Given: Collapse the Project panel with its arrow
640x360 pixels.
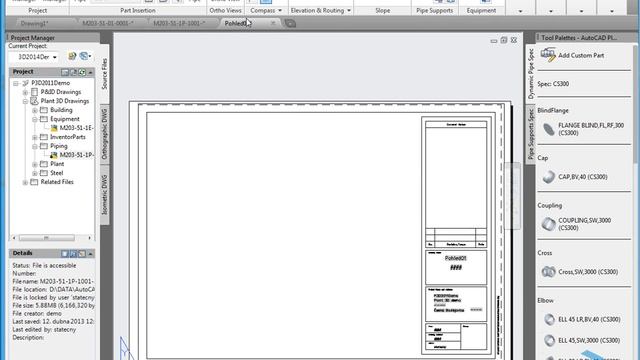Looking at the screenshot, I should [90, 72].
